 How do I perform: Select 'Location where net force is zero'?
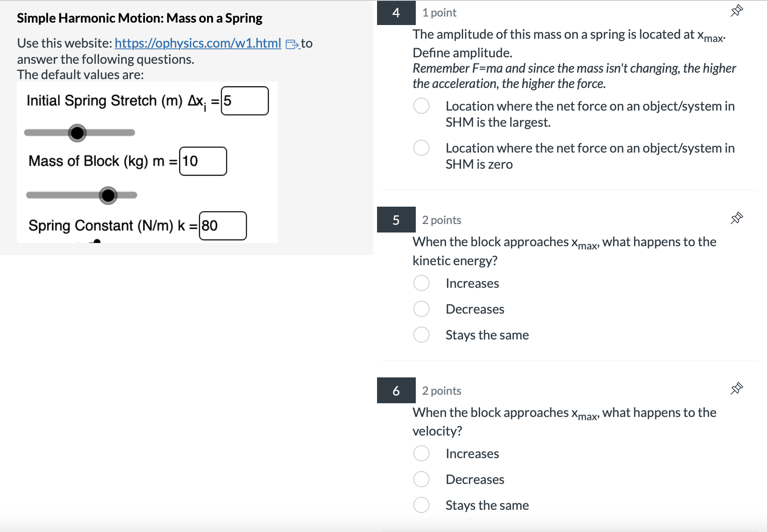[421, 148]
